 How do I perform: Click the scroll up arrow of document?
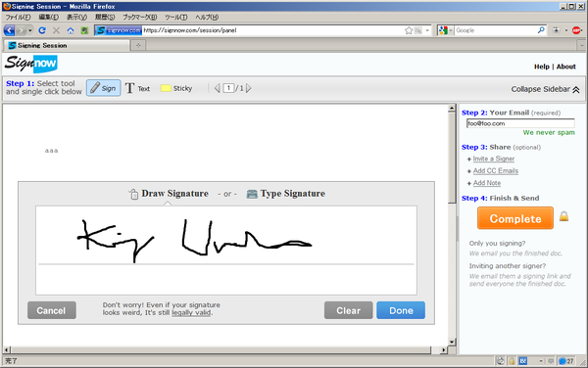(x=452, y=109)
